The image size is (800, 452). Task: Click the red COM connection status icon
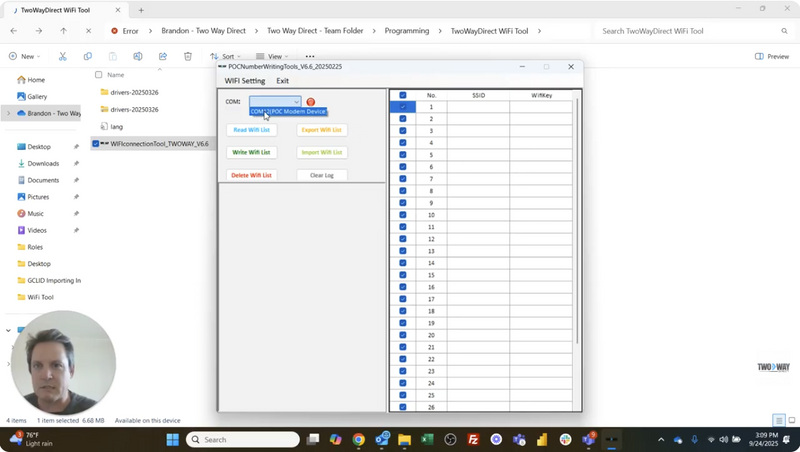click(x=311, y=102)
